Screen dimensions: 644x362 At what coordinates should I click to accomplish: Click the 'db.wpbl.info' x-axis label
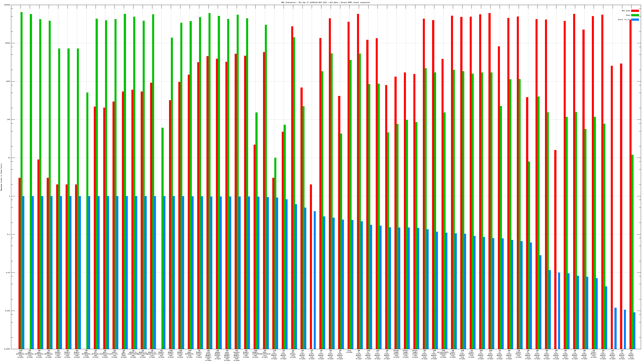tap(124, 354)
